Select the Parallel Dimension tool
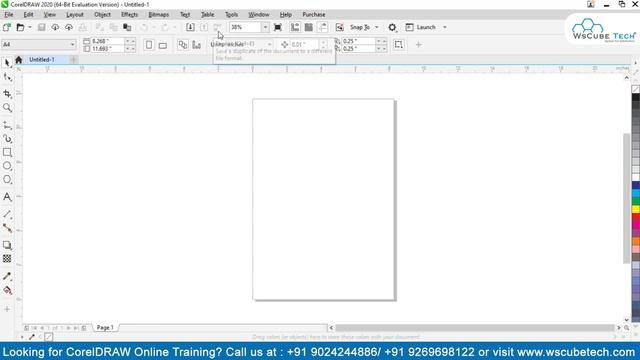Screen dimensions: 640x360 tap(7, 214)
